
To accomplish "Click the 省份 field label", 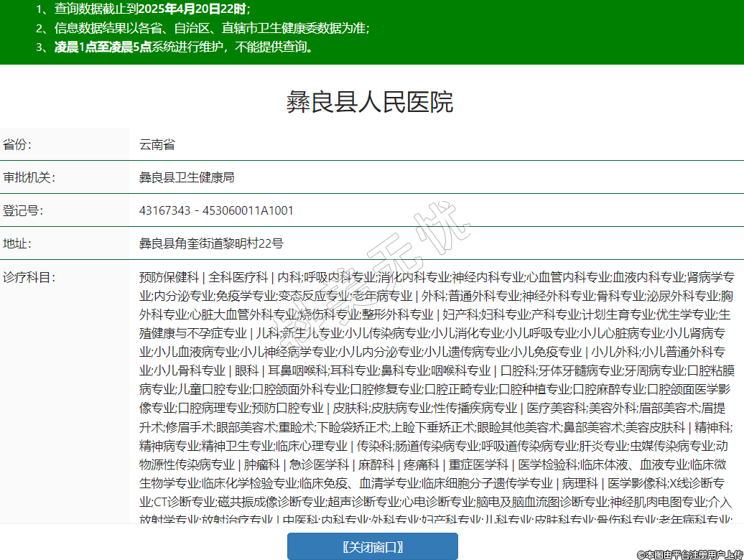I will (18, 144).
